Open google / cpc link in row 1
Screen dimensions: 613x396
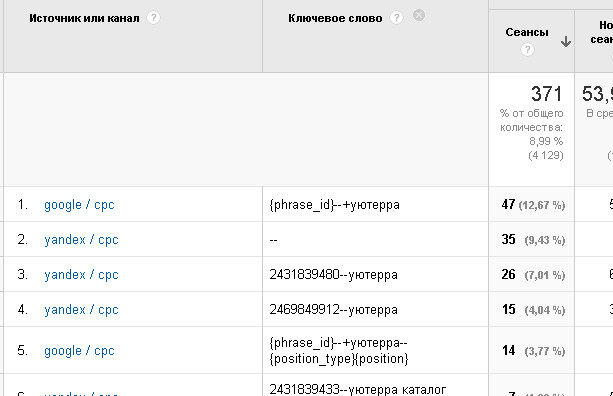click(x=79, y=204)
